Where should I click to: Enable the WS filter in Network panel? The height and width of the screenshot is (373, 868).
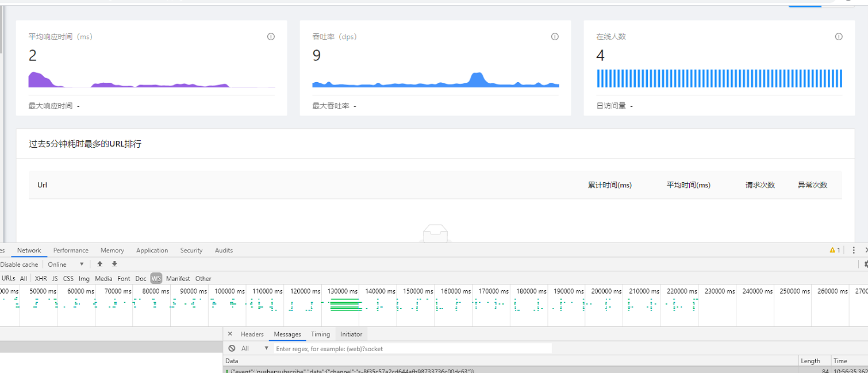point(156,279)
